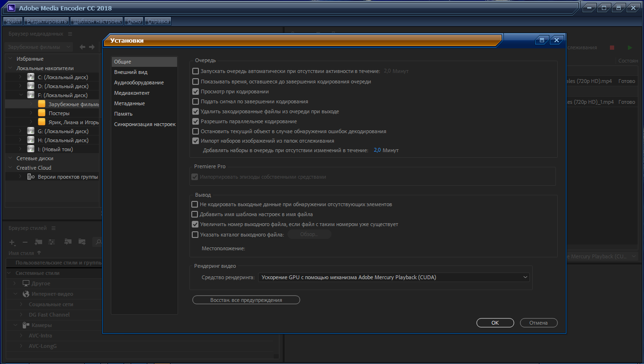Click the Отмена button
The image size is (644, 364).
539,323
